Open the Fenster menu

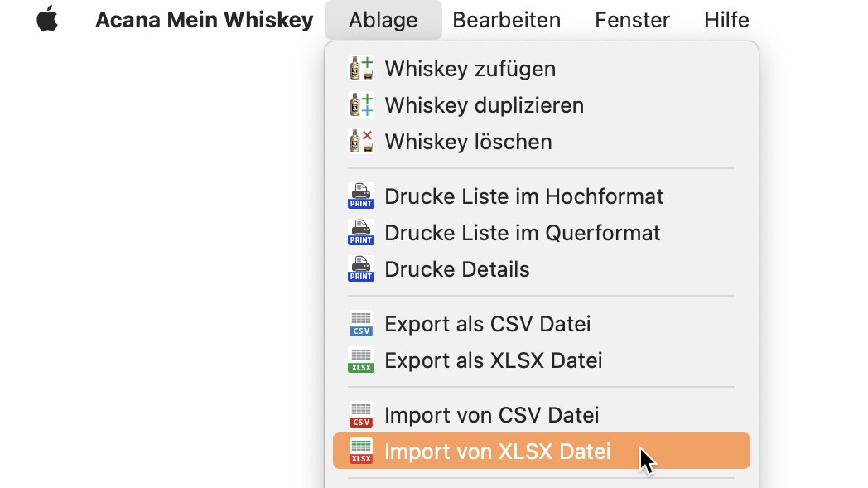coord(632,20)
